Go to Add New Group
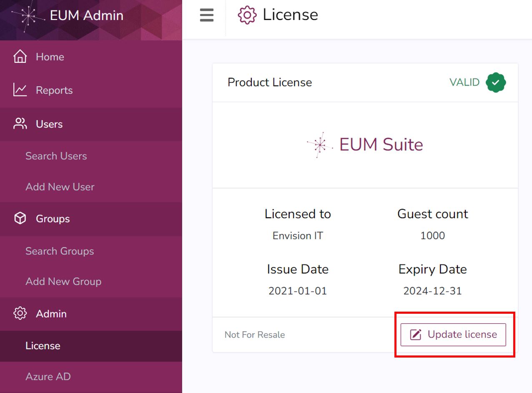Viewport: 532px width, 393px height. [63, 282]
